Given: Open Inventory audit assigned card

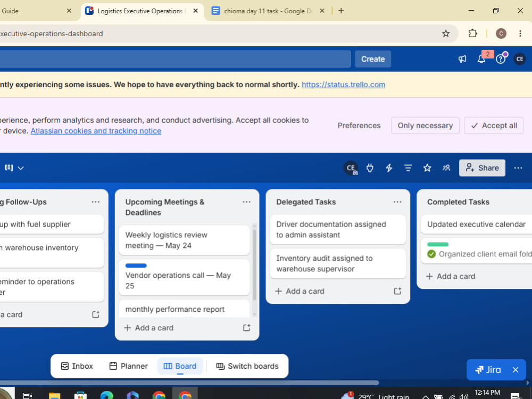Looking at the screenshot, I should (338, 264).
